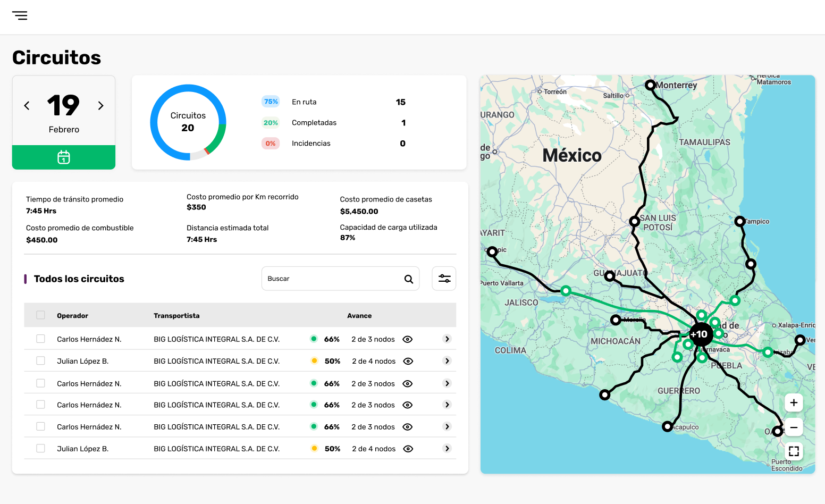Check the third row checkbox
825x504 pixels.
tap(40, 383)
